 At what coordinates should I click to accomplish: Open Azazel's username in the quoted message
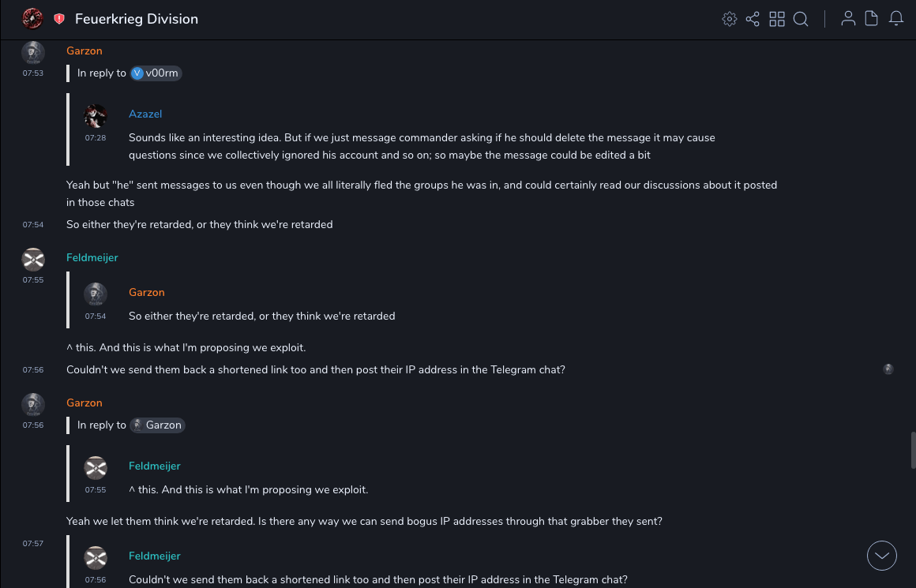click(145, 114)
